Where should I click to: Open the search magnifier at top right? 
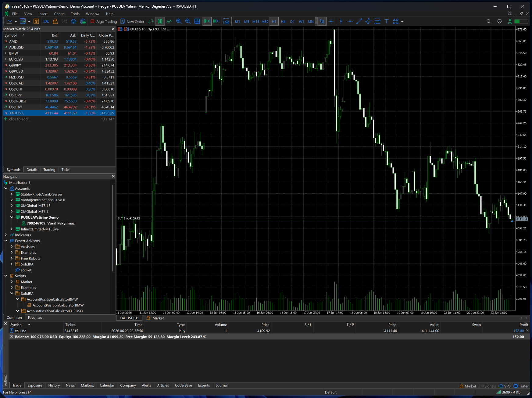(489, 21)
